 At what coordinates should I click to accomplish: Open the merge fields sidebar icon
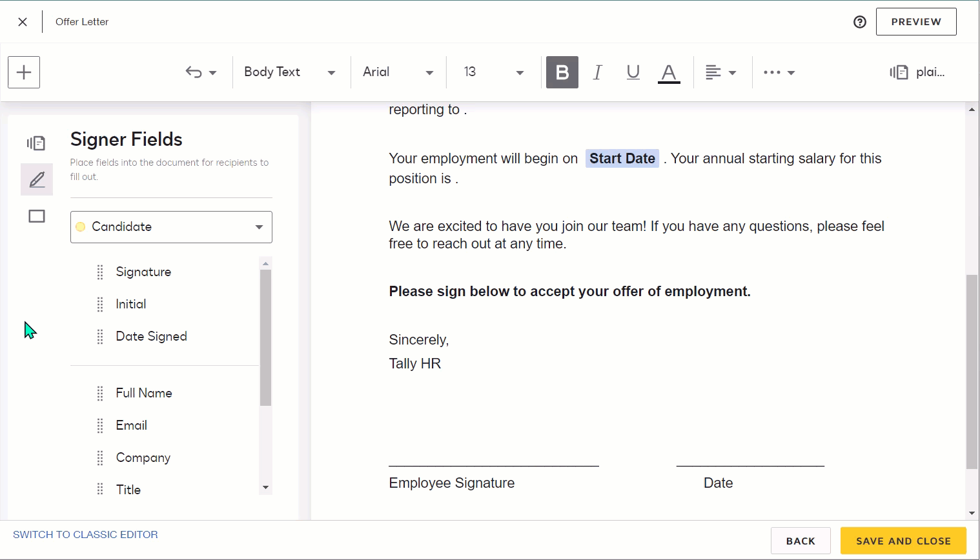(36, 143)
